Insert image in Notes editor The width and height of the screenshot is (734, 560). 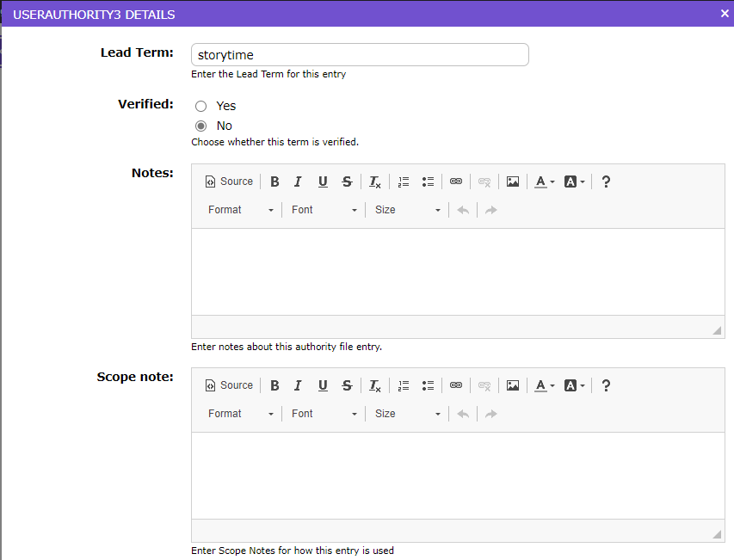pos(513,182)
